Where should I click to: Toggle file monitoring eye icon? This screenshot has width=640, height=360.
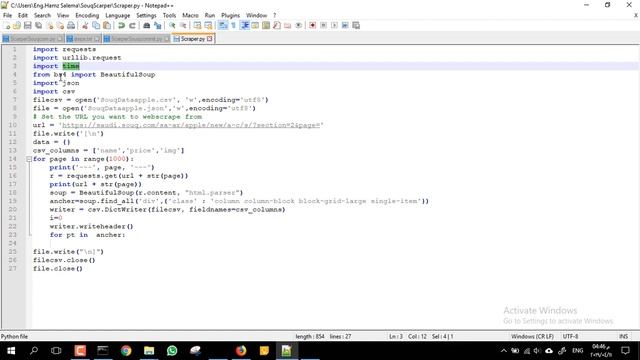[299, 25]
